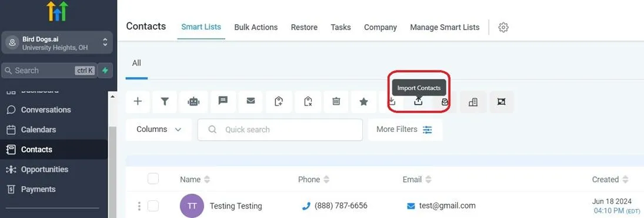Click the sidebar Search box with ctrl K
Viewport: 644px width, 218px height.
click(49, 70)
